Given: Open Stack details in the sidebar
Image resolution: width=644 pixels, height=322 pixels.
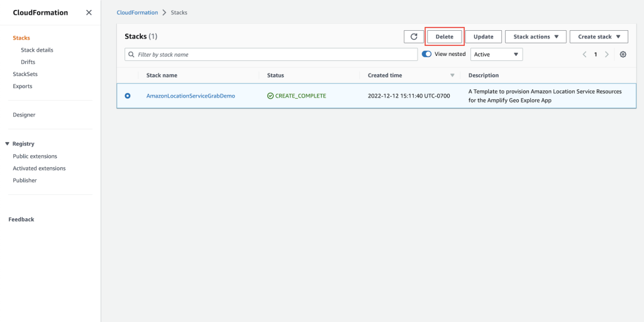Looking at the screenshot, I should [x=37, y=50].
